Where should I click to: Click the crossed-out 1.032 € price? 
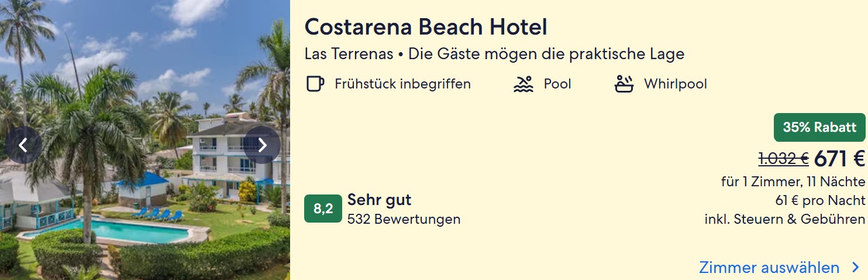(783, 159)
